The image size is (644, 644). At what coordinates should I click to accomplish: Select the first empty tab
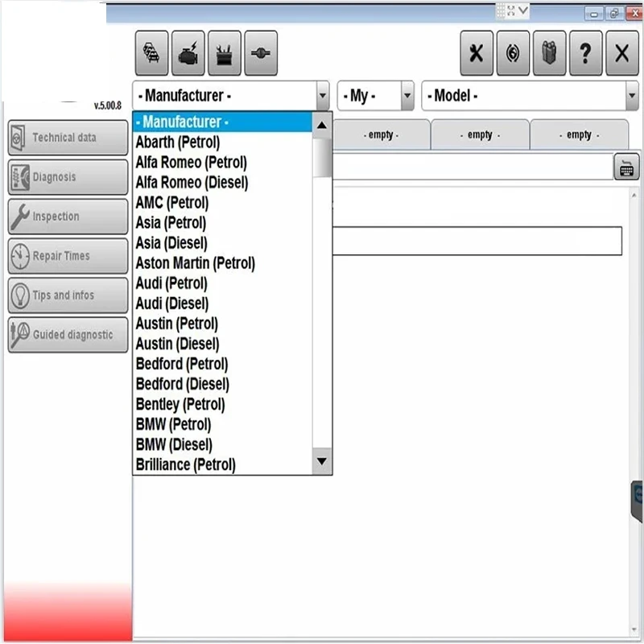click(381, 134)
